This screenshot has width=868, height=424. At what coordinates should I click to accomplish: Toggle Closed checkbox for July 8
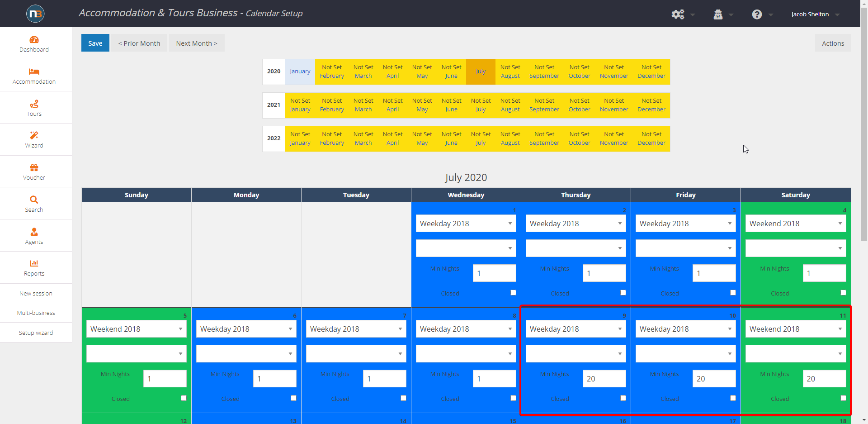(x=513, y=398)
